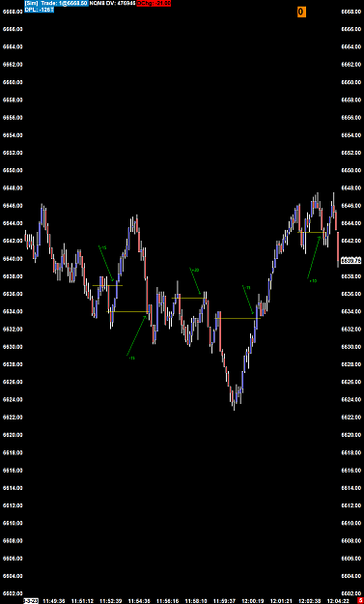
Task: Click 6626.00 on the left price scale
Action: (13, 382)
